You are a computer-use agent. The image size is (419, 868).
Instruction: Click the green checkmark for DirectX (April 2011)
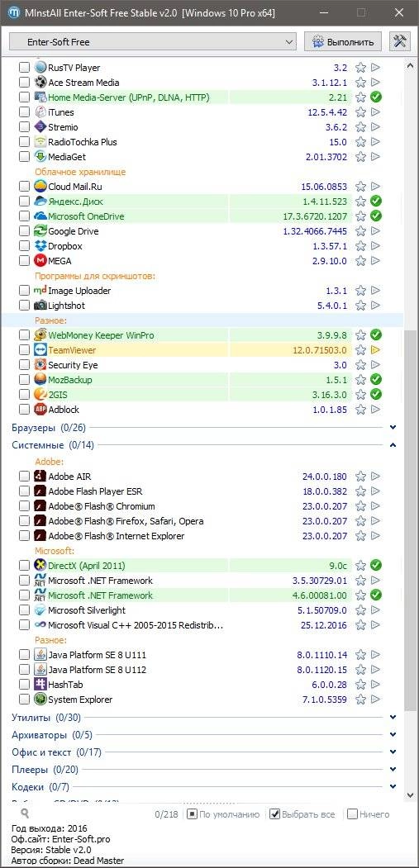(x=376, y=566)
